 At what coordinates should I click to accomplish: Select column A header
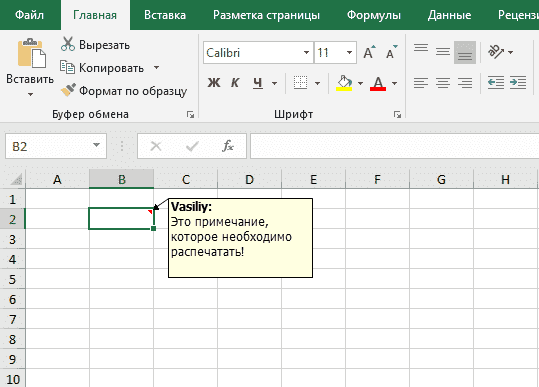[x=57, y=179]
